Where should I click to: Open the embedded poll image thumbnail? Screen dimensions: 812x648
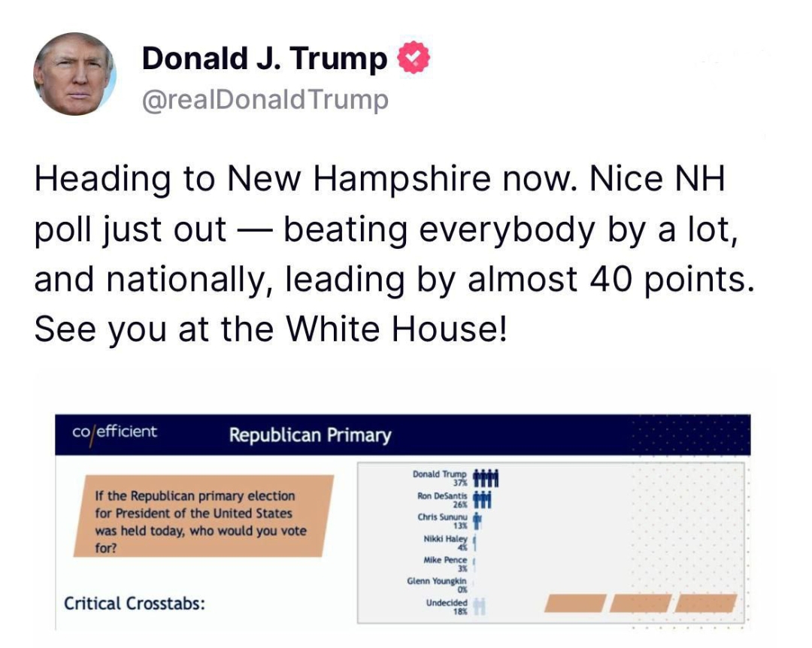click(x=403, y=522)
